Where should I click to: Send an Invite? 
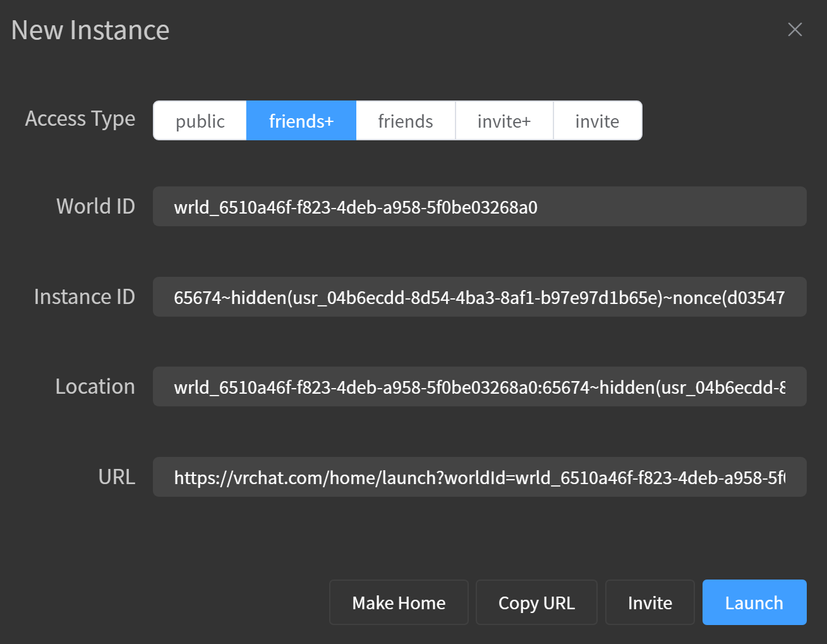click(x=649, y=602)
